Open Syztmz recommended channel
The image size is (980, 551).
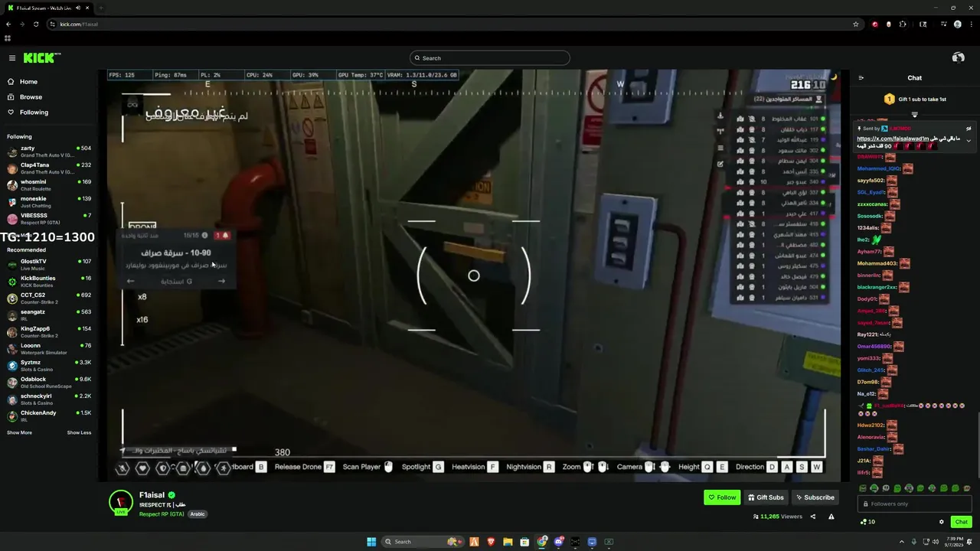pyautogui.click(x=49, y=366)
